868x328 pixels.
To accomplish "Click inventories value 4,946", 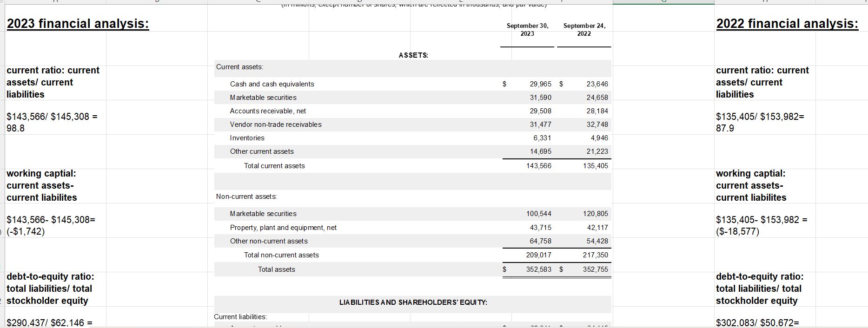I will click(599, 138).
